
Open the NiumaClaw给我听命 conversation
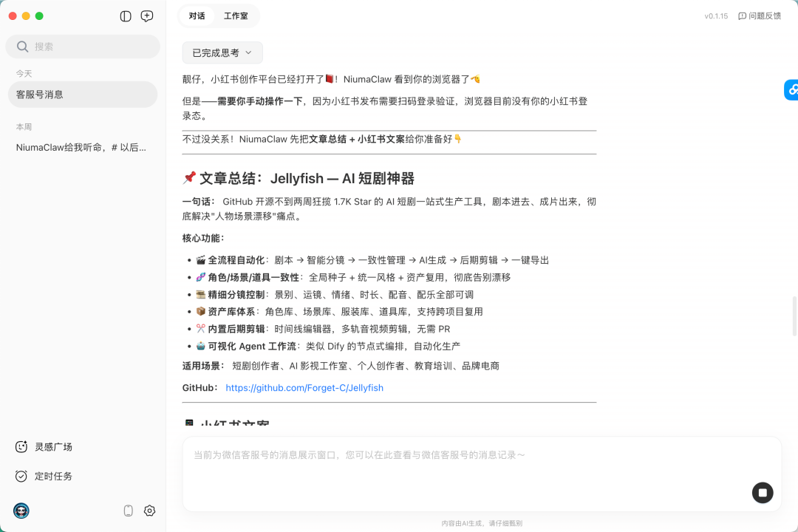click(x=83, y=148)
